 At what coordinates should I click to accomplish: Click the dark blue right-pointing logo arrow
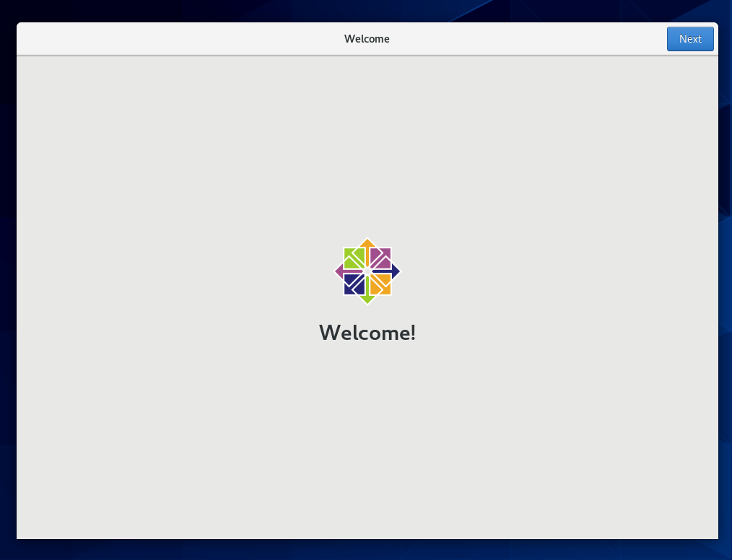(x=393, y=271)
